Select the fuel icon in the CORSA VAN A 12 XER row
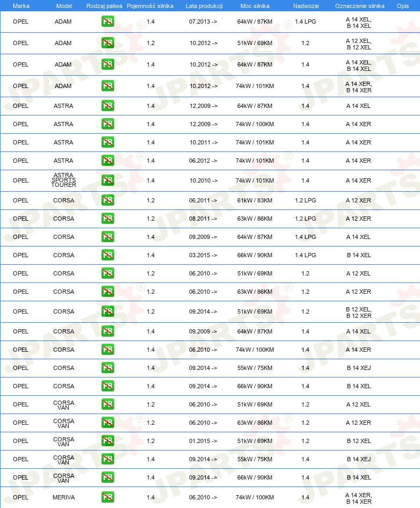This screenshot has height=508, width=420. [x=107, y=423]
